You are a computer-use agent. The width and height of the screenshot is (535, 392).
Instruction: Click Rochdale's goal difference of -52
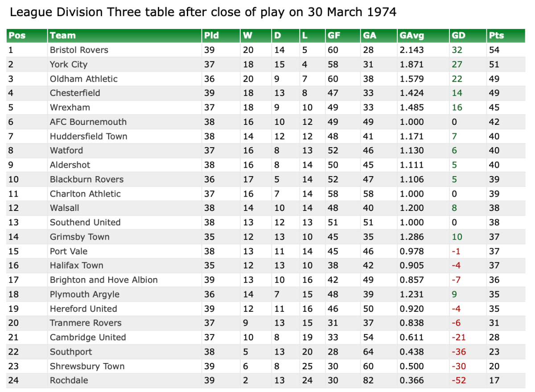pyautogui.click(x=459, y=380)
